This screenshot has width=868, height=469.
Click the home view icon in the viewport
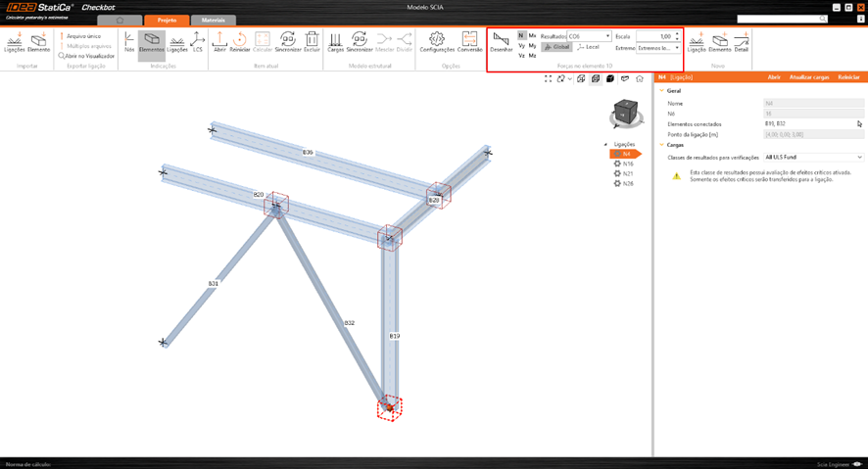(640, 78)
